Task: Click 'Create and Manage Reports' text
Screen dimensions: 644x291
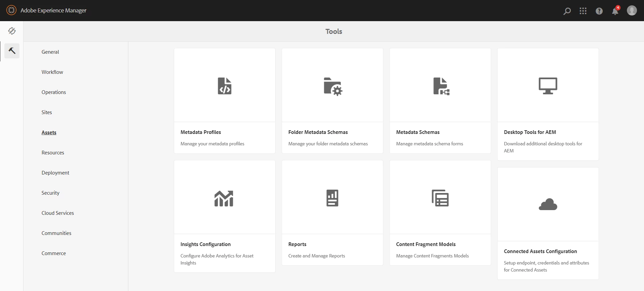Action: point(316,256)
